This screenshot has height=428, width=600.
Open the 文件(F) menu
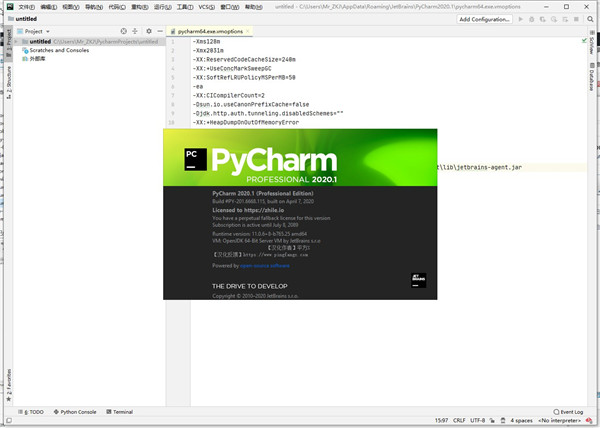[x=26, y=7]
